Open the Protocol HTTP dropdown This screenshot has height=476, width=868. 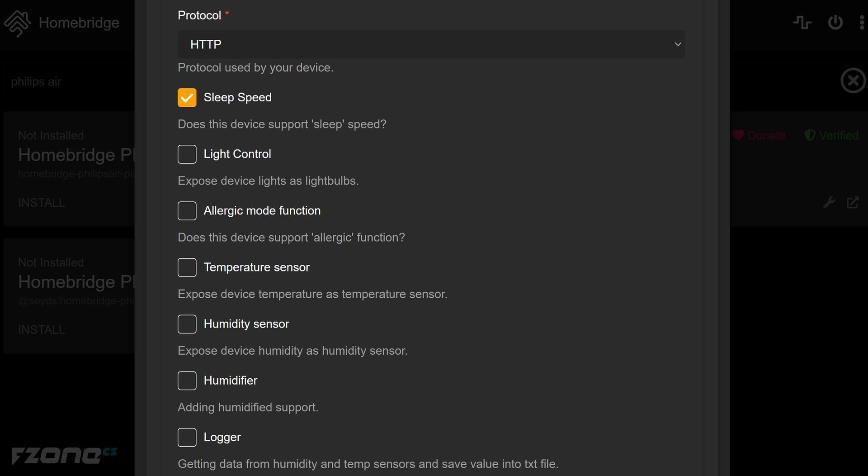tap(431, 44)
